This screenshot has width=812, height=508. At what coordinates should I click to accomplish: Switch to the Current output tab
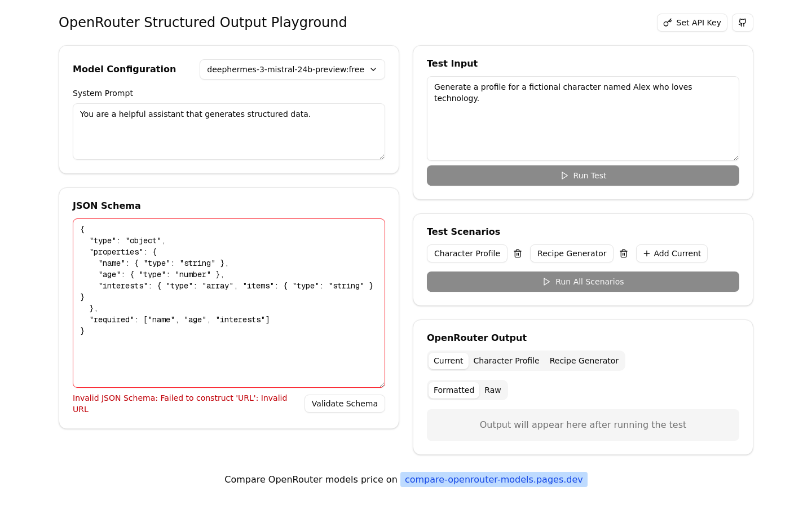448,361
